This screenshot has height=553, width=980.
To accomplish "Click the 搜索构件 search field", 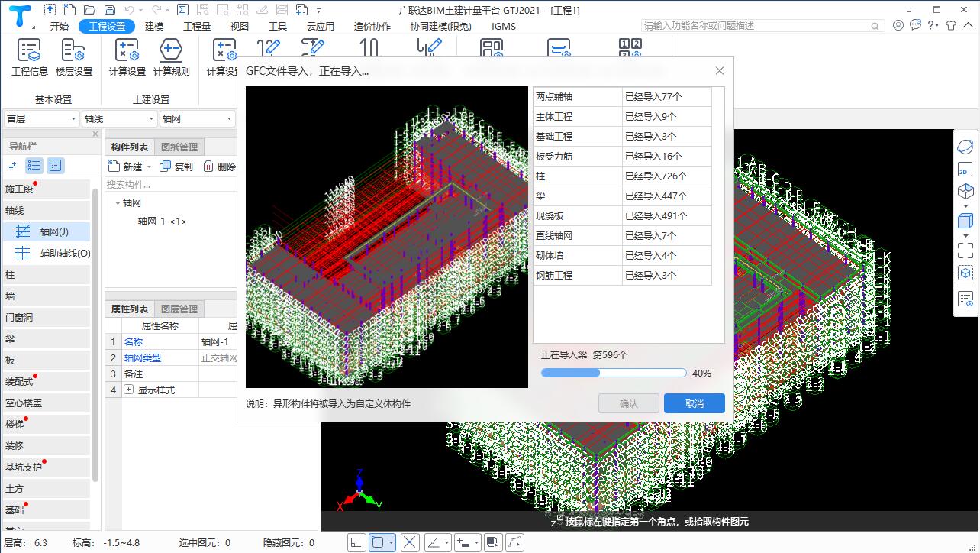I will [169, 184].
